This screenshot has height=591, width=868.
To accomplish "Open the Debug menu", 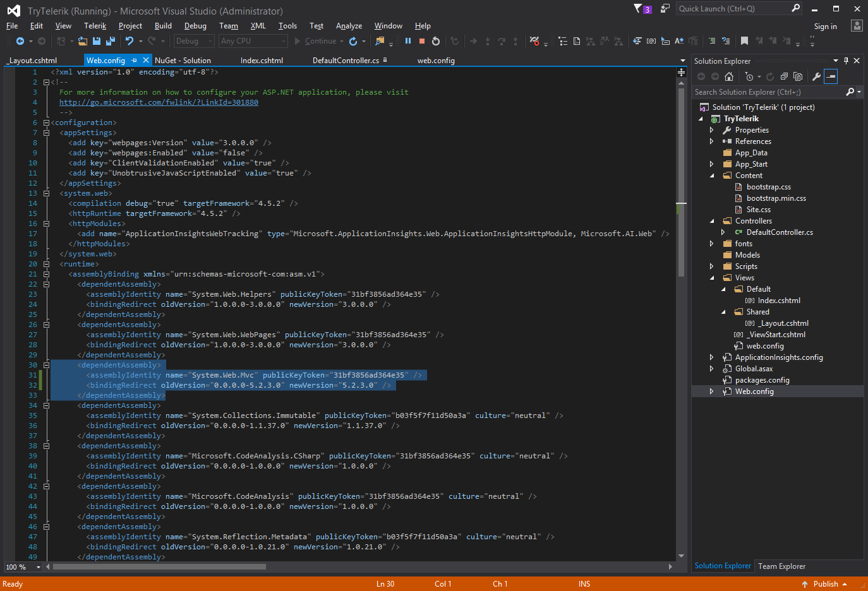I will coord(195,26).
